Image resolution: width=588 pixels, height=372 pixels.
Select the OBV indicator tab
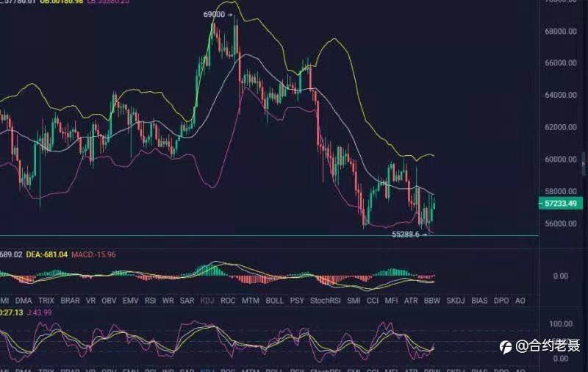click(109, 301)
